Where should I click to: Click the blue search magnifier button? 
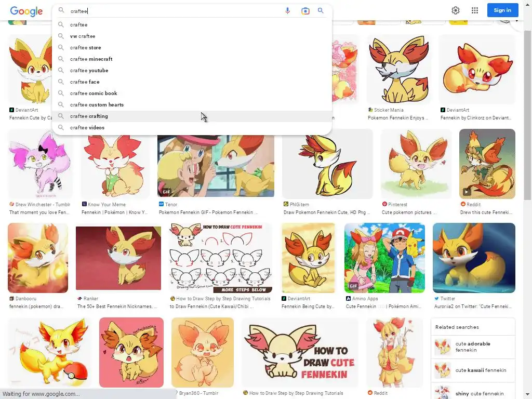point(321,10)
